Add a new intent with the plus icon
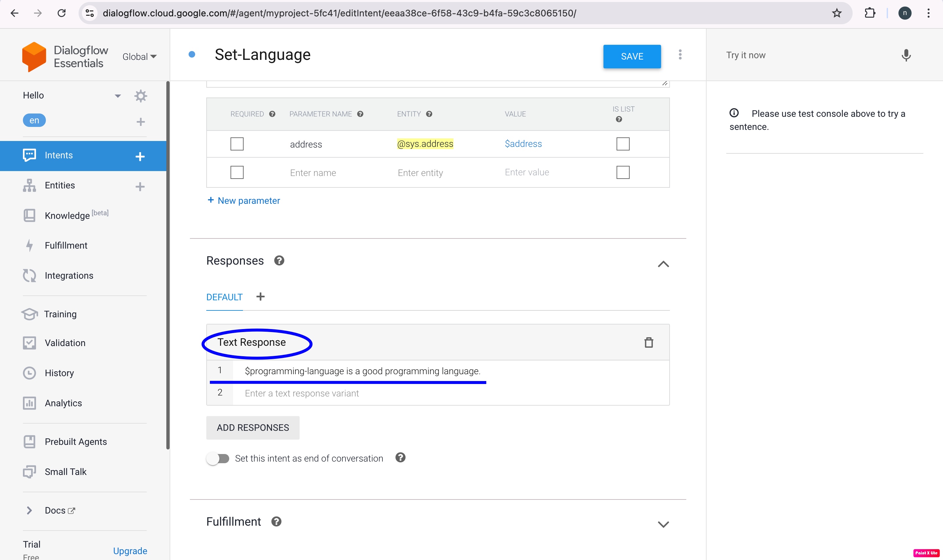This screenshot has height=560, width=943. click(140, 156)
